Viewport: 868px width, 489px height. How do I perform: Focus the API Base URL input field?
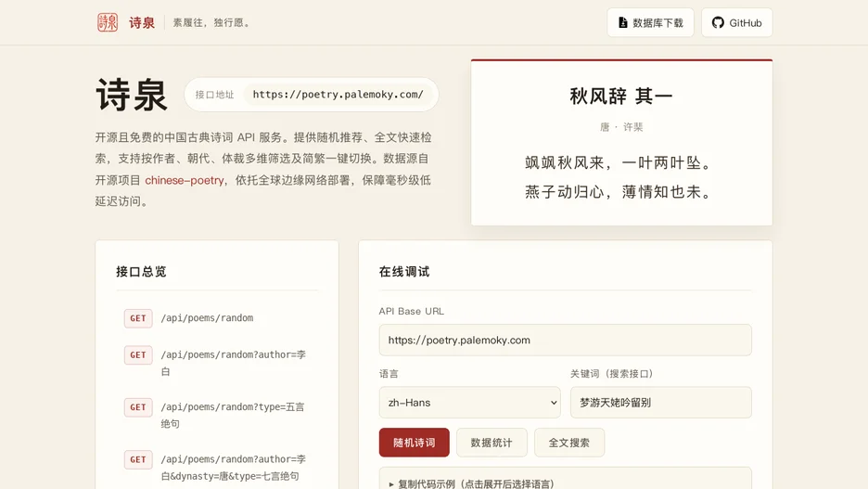[x=565, y=340]
